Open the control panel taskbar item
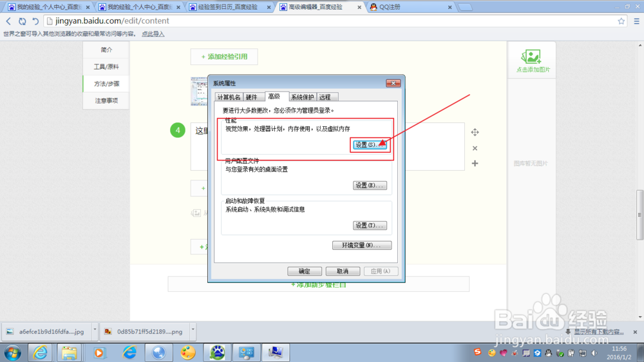The width and height of the screenshot is (644, 362). [247, 353]
